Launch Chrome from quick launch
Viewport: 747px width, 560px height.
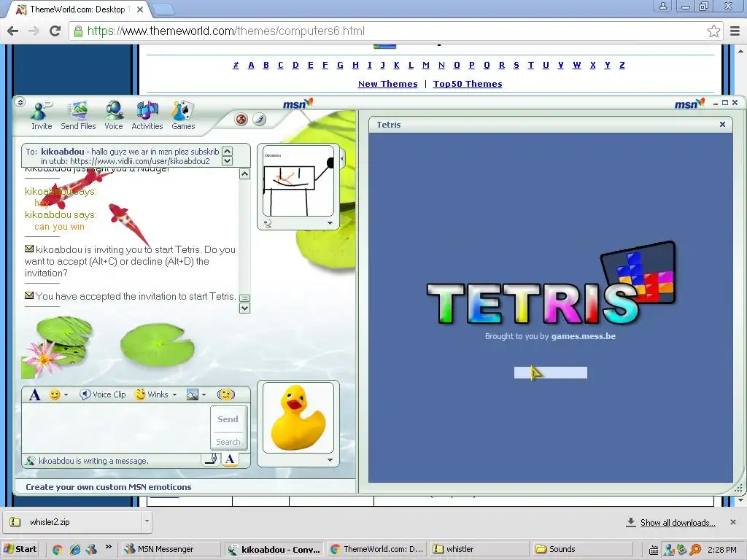pos(57,550)
